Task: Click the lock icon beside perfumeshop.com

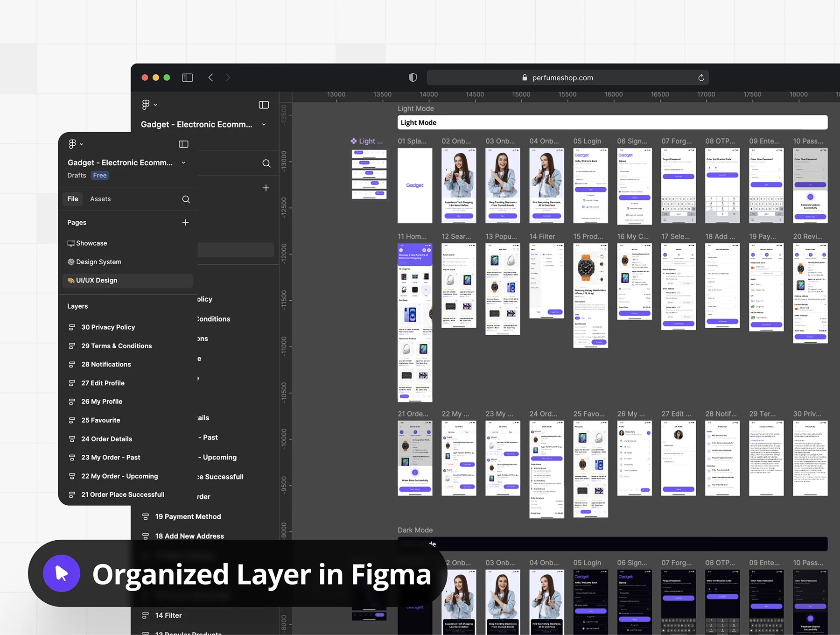Action: click(525, 78)
